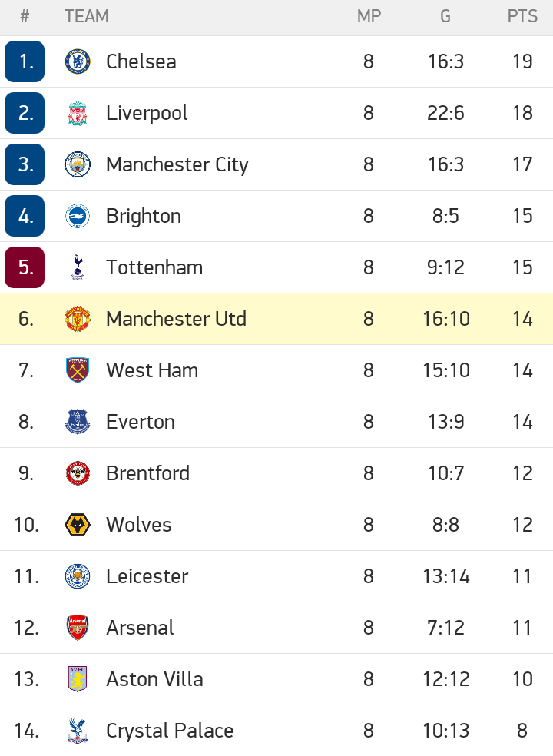The image size is (553, 756).
Task: Sort table by MP column header
Action: click(369, 16)
